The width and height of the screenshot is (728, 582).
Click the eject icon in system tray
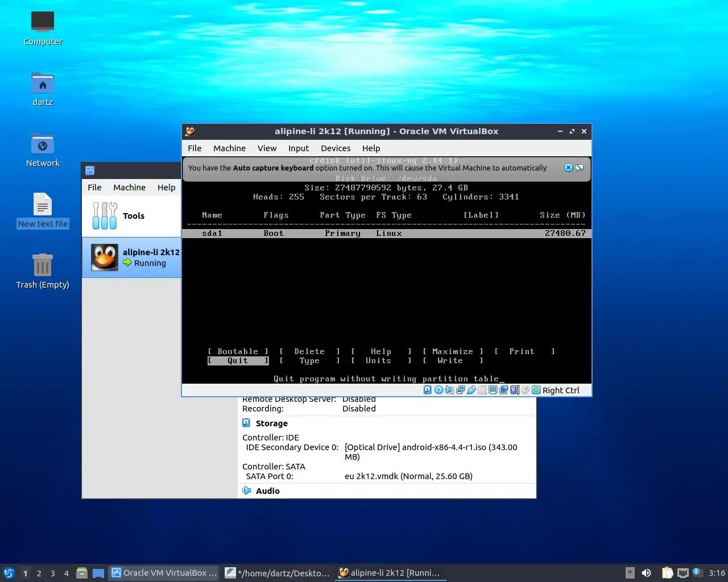(x=630, y=573)
